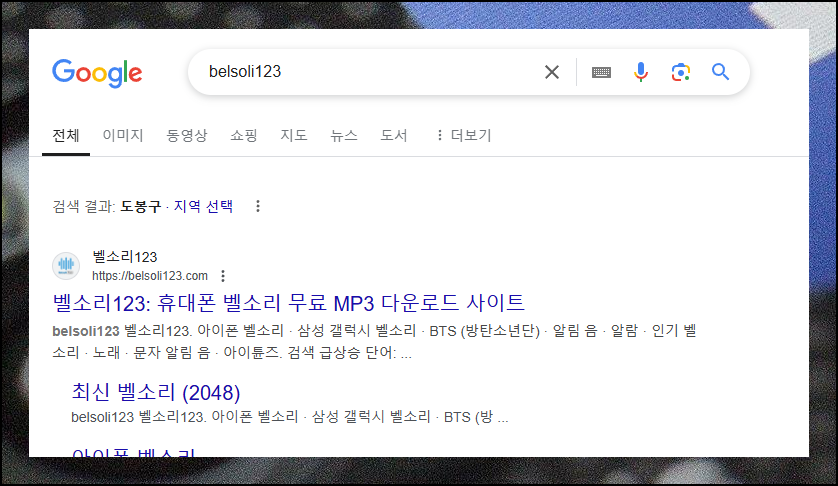The height and width of the screenshot is (486, 838).
Task: Click the 벨소리123 site name
Action: (125, 257)
